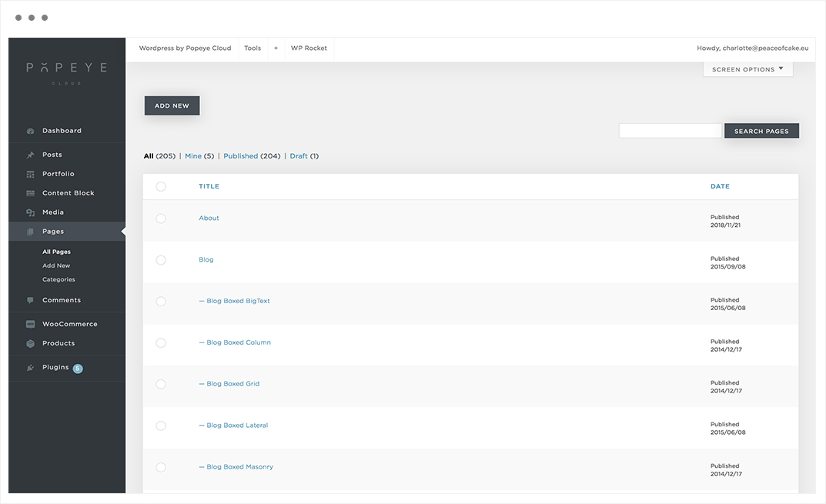Select the Blog Boxed Column checkbox
Image resolution: width=826 pixels, height=504 pixels.
click(x=161, y=343)
